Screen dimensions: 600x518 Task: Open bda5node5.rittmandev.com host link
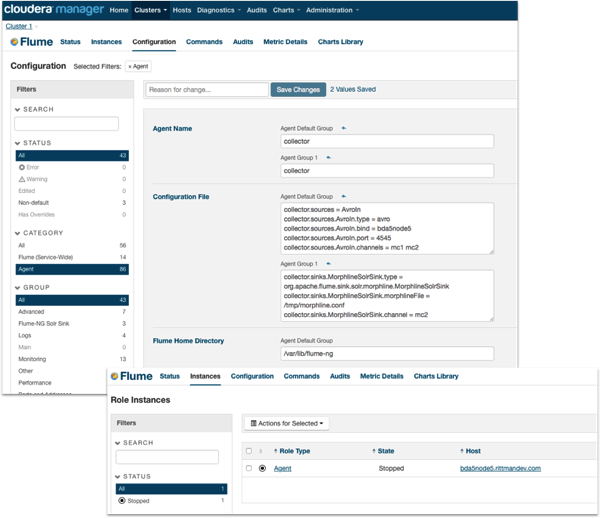pos(500,468)
